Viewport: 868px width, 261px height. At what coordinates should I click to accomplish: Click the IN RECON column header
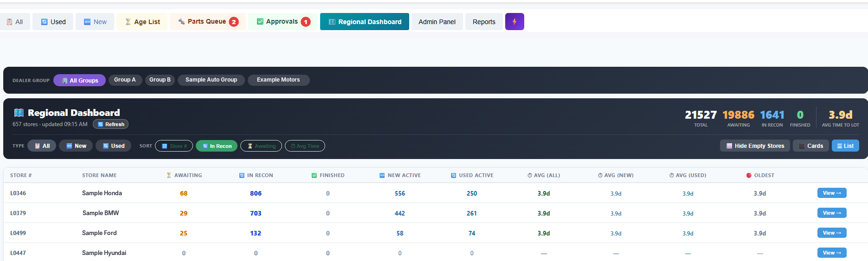coord(256,175)
